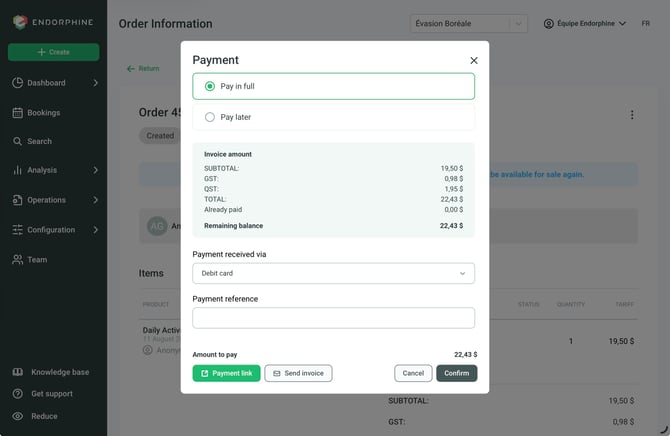Click Get support help icon
This screenshot has width=670, height=436.
[x=18, y=394]
